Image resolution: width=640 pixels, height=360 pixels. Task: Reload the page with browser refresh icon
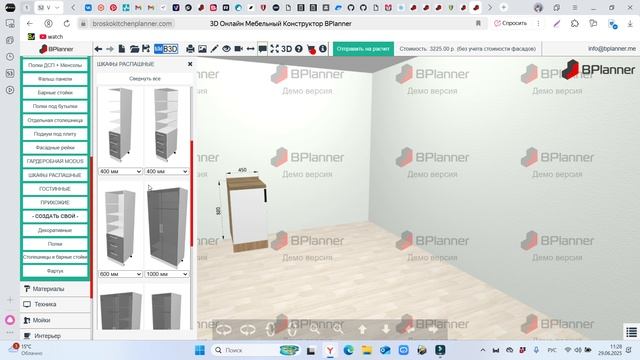67,24
